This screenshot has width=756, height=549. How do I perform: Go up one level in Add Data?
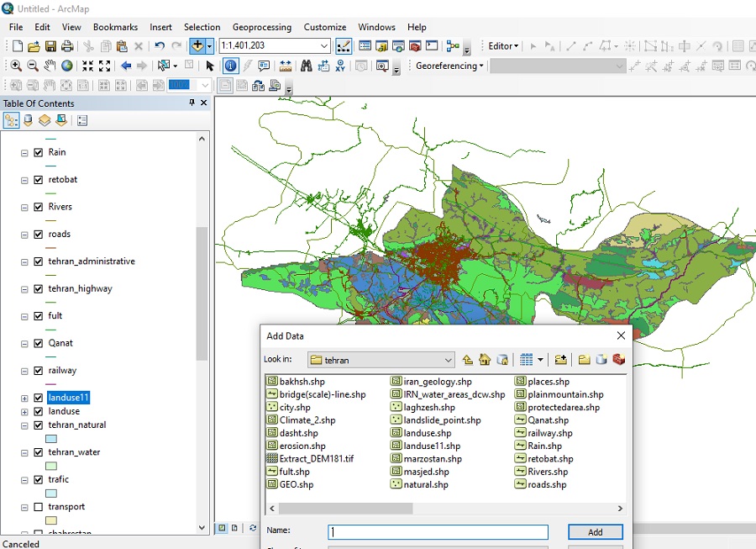(x=467, y=359)
